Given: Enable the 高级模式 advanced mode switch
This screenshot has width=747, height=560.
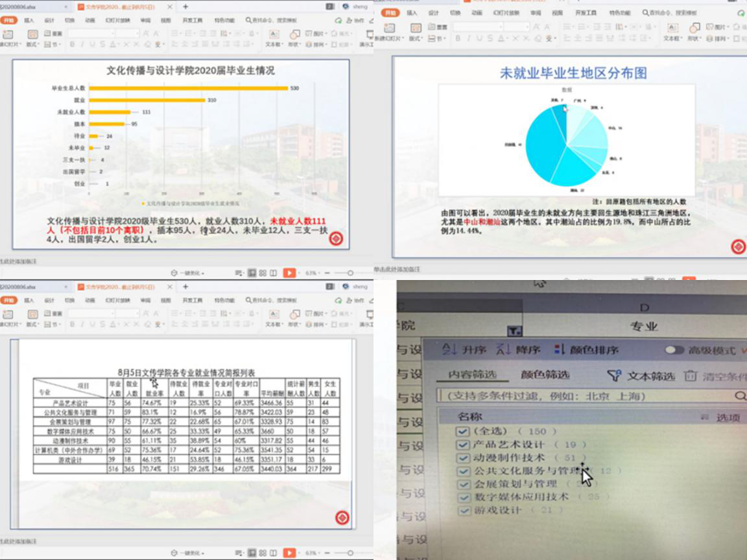Looking at the screenshot, I should coord(674,350).
